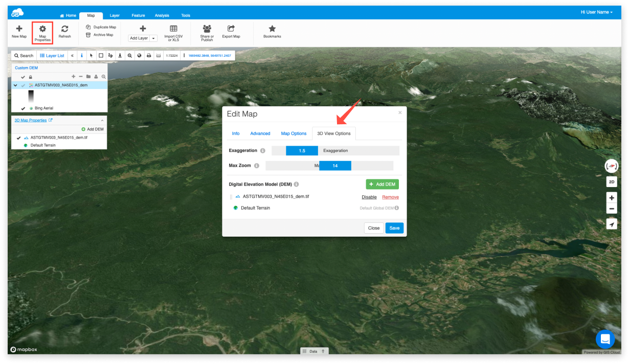Click Import CSV or XLS
Image resolution: width=629 pixels, height=364 pixels.
pyautogui.click(x=173, y=33)
